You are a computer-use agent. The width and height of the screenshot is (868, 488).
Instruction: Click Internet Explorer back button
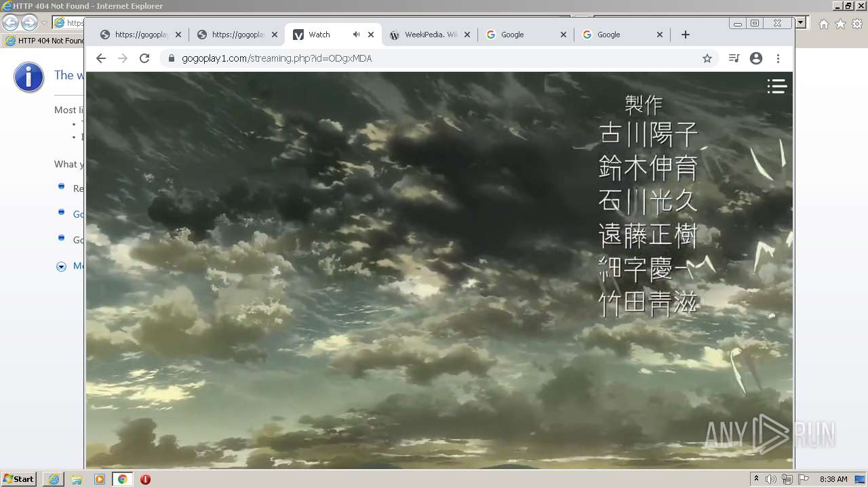(10, 23)
